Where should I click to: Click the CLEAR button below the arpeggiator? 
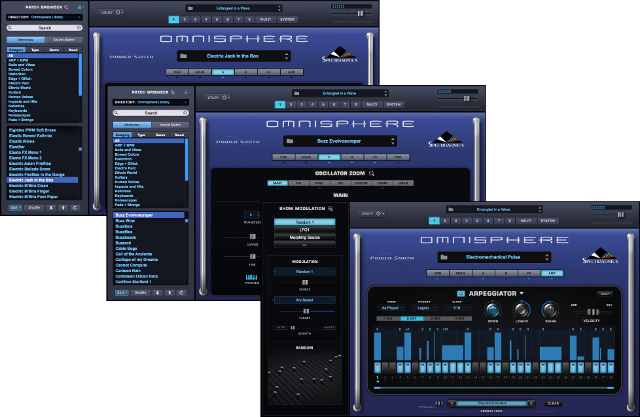click(553, 403)
